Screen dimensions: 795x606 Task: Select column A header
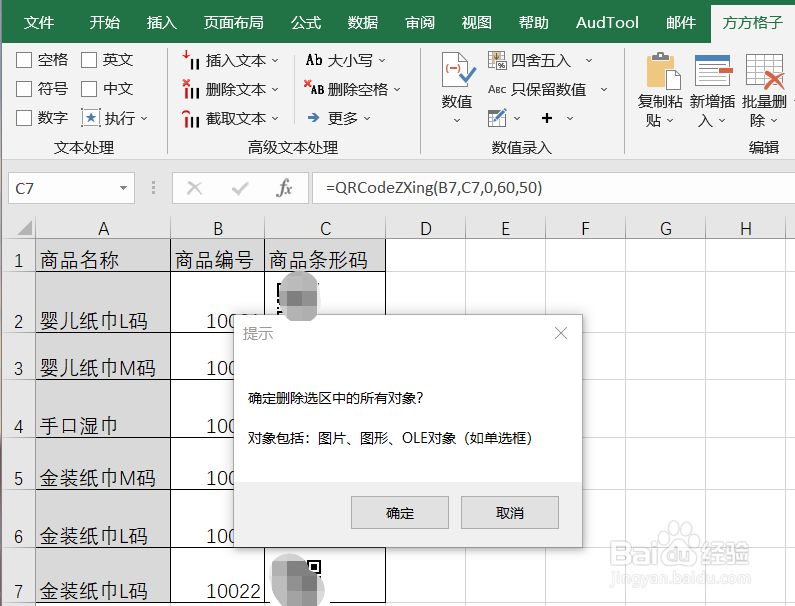click(x=103, y=228)
